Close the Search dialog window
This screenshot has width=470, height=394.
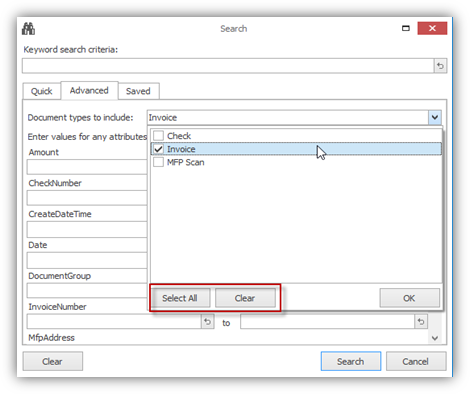tap(432, 28)
